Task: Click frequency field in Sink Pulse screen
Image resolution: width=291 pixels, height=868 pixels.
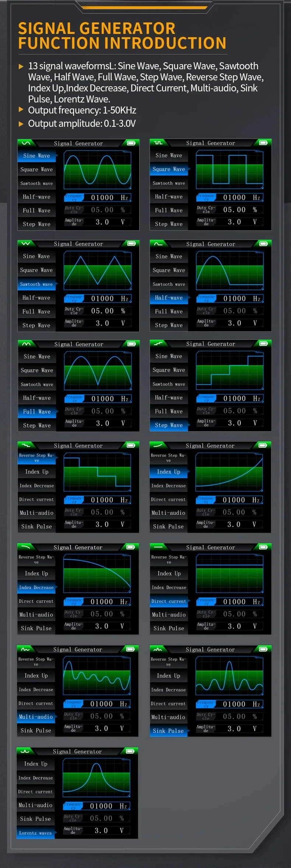Action: point(229,704)
